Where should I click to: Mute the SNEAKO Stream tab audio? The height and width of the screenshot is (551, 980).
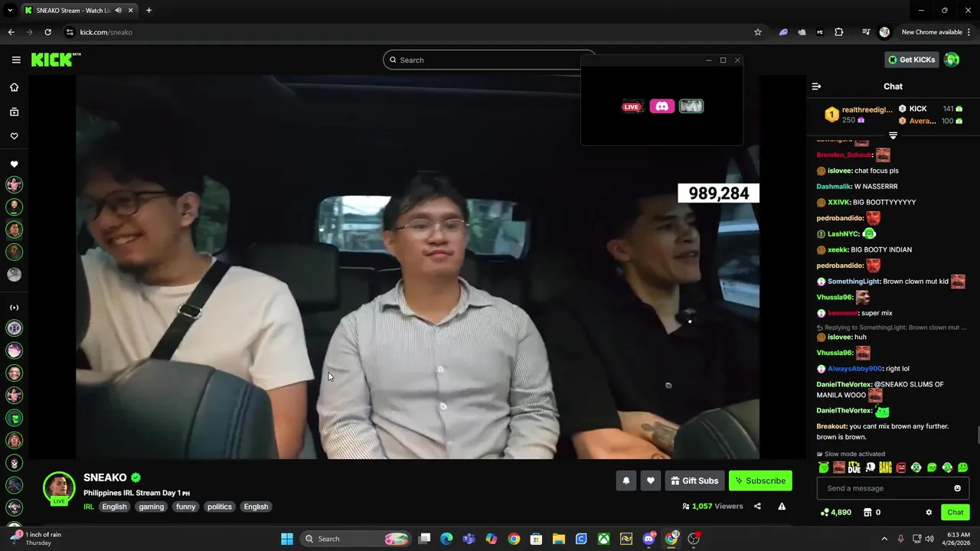(118, 11)
